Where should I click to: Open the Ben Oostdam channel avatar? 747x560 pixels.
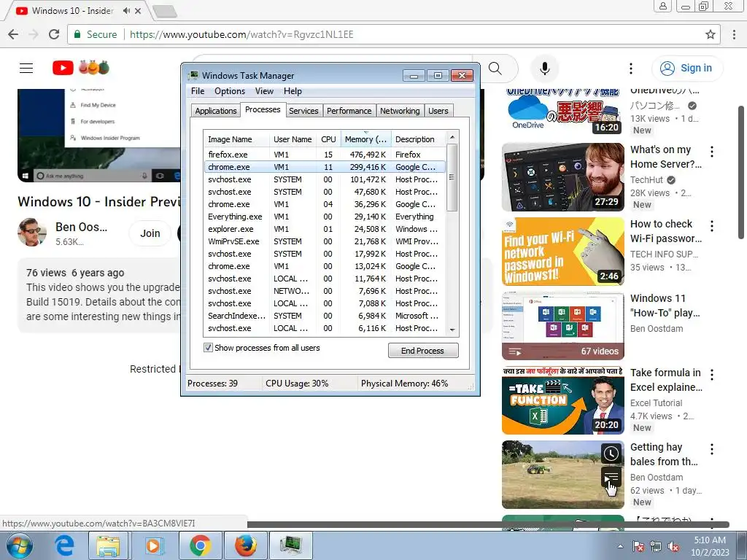coord(32,233)
